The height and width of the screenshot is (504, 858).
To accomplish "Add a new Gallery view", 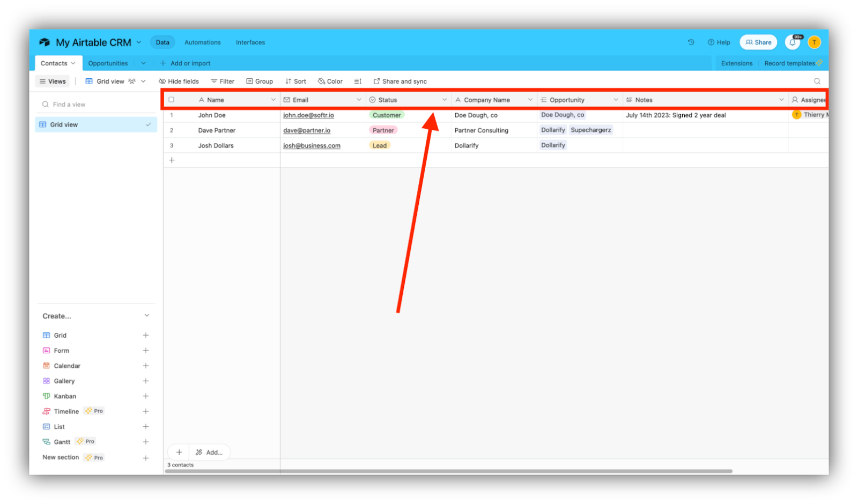I will (x=145, y=381).
